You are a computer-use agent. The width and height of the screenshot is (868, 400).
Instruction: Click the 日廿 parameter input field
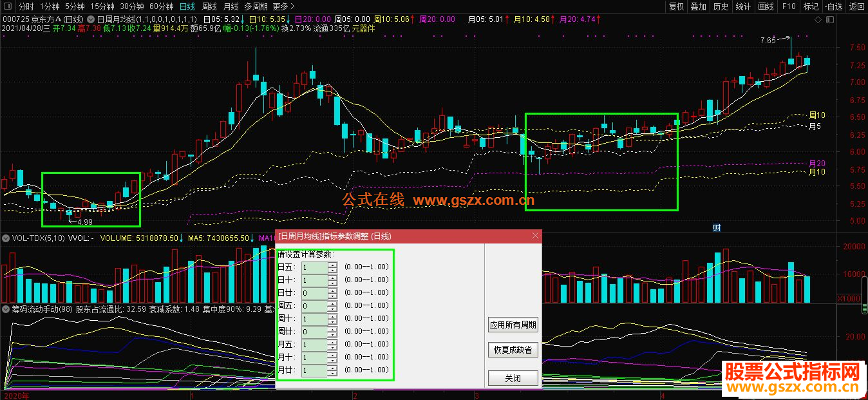point(314,292)
